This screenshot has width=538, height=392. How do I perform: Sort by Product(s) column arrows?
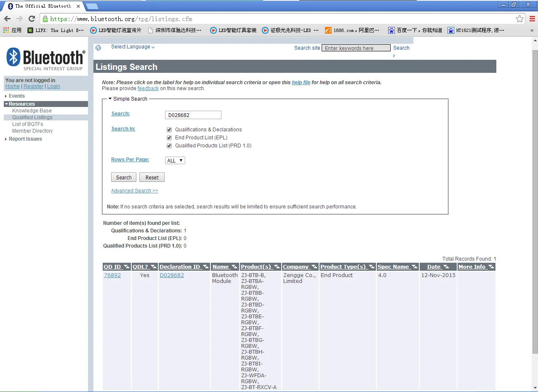tap(277, 267)
